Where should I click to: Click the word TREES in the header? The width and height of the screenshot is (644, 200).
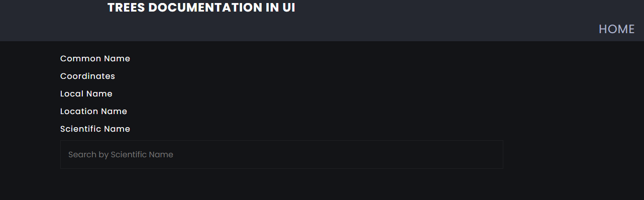pyautogui.click(x=127, y=8)
